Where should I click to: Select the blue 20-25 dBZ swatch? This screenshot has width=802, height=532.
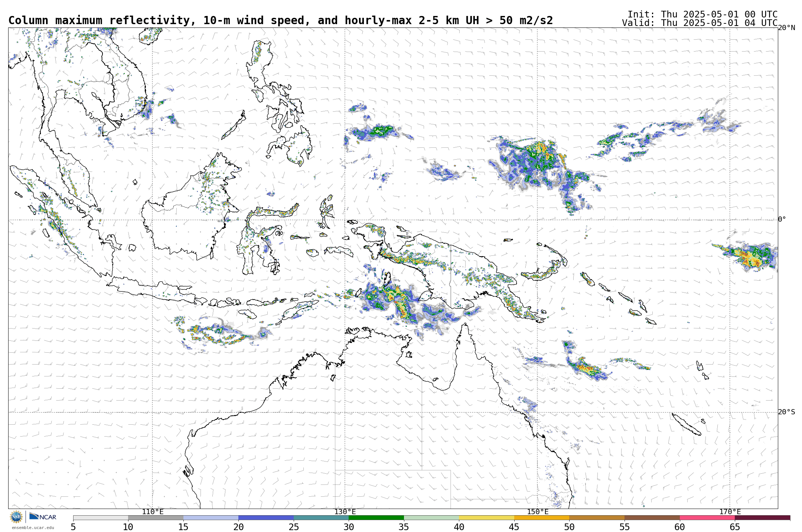click(x=266, y=518)
